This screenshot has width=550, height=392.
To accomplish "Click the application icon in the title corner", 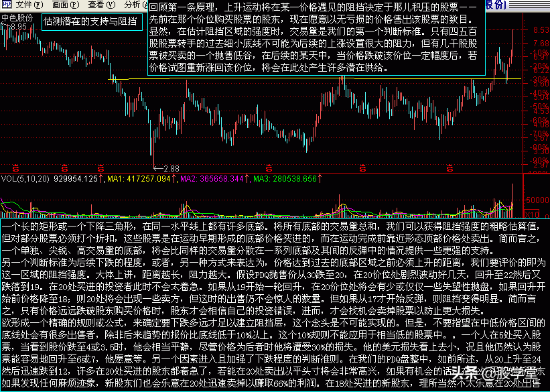I will (x=6, y=5).
